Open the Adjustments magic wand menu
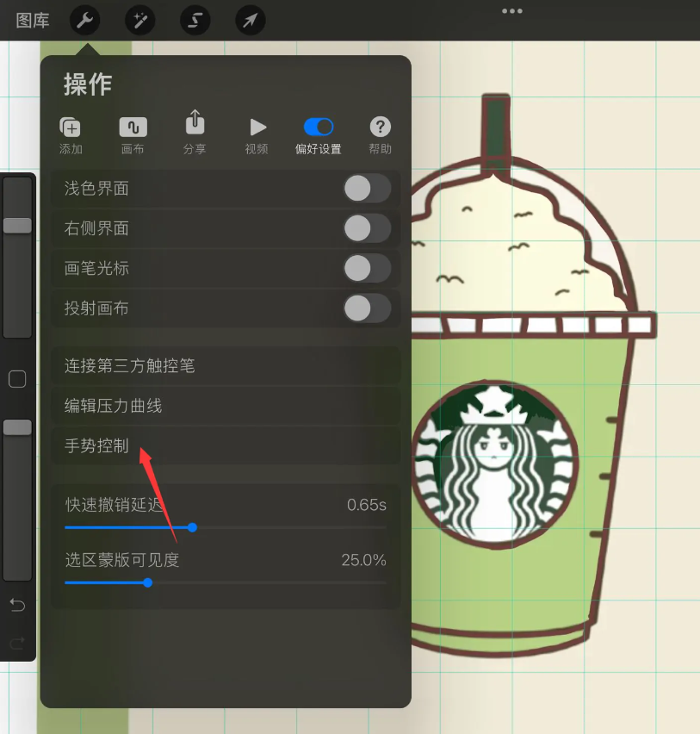The height and width of the screenshot is (734, 700). [139, 21]
